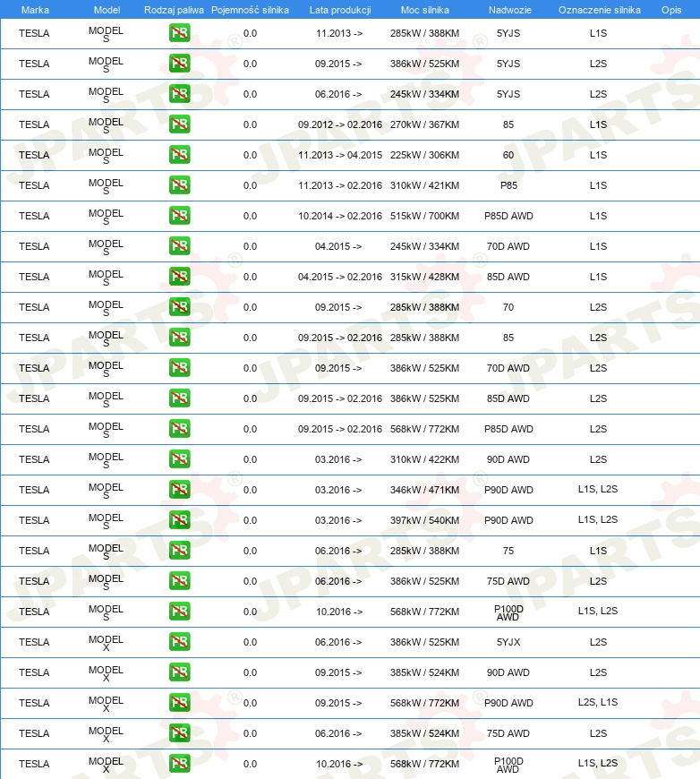The width and height of the screenshot is (700, 779).
Task: Click the fuel icon in the 310kW / 422KM row
Action: pyautogui.click(x=179, y=459)
